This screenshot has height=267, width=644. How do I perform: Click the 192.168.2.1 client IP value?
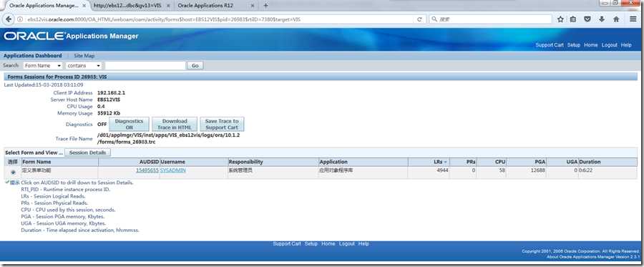111,93
